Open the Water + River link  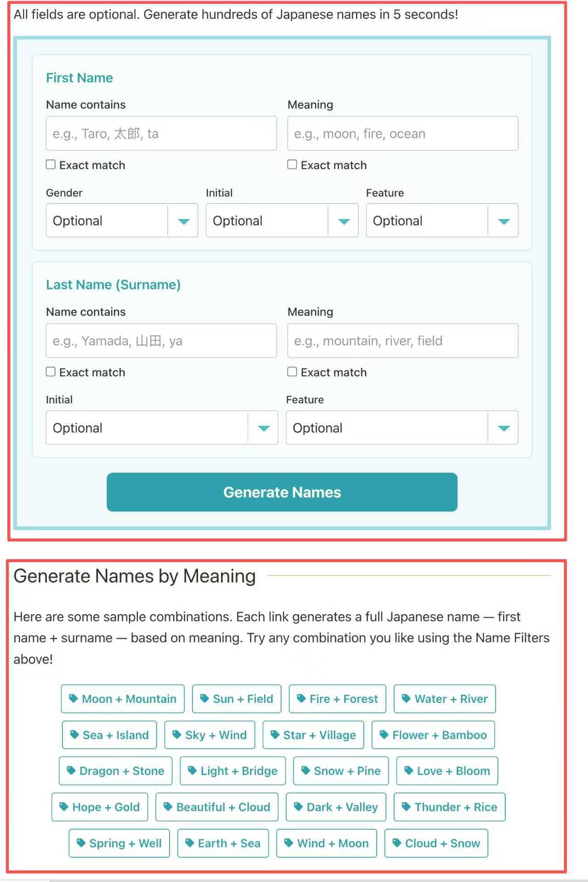tap(445, 699)
